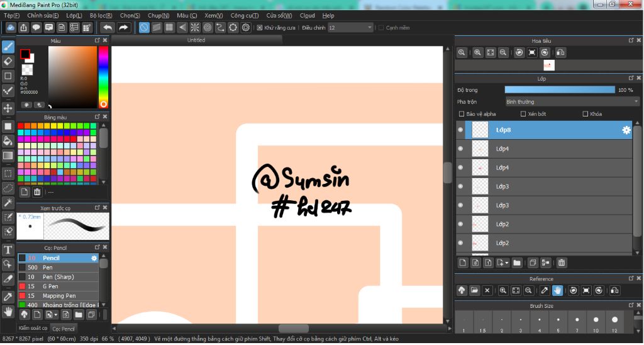
Task: Enable the Xén bớt checkbox
Action: [523, 114]
